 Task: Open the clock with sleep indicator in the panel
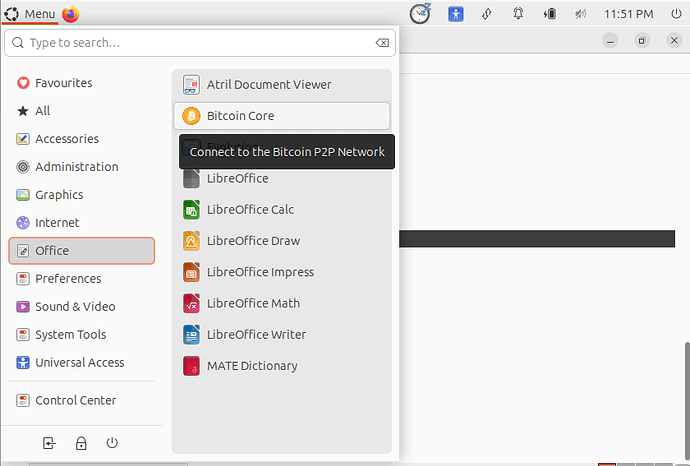420,13
